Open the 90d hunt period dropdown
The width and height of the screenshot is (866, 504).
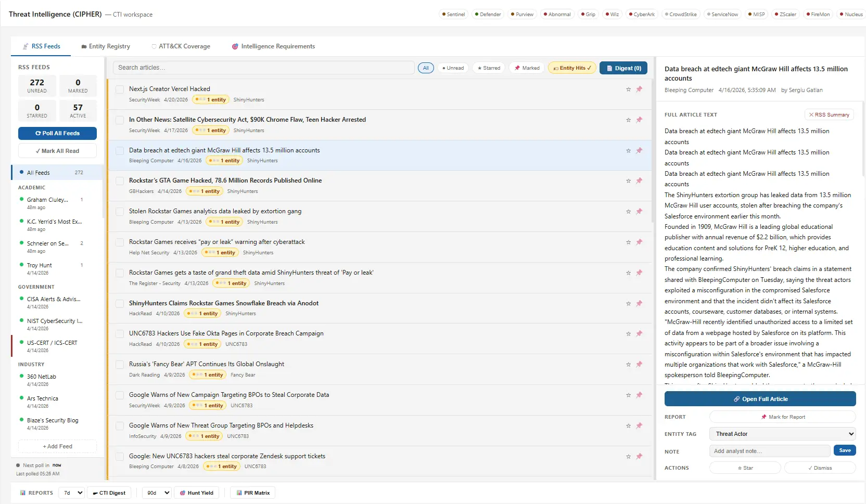157,493
